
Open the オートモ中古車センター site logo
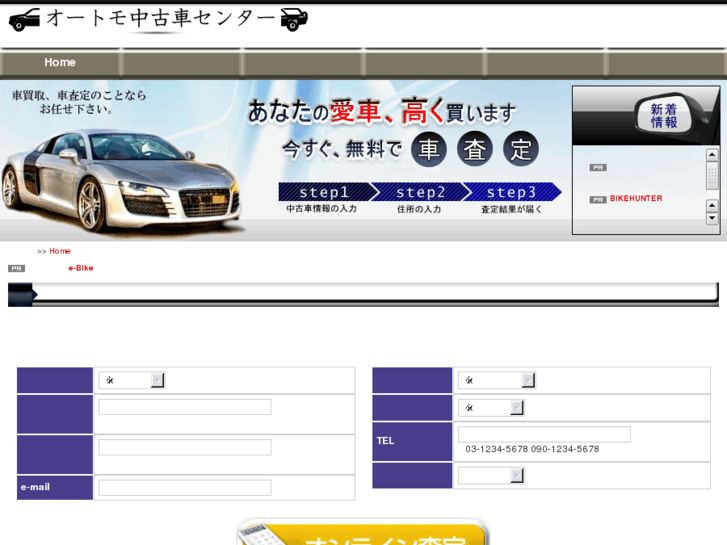pyautogui.click(x=158, y=19)
